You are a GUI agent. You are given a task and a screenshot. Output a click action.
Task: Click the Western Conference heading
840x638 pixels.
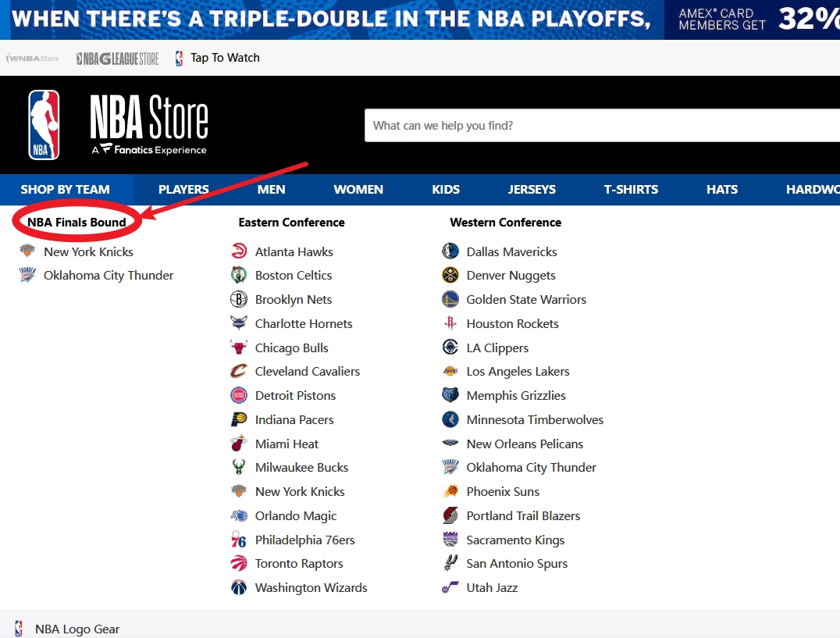tap(506, 223)
